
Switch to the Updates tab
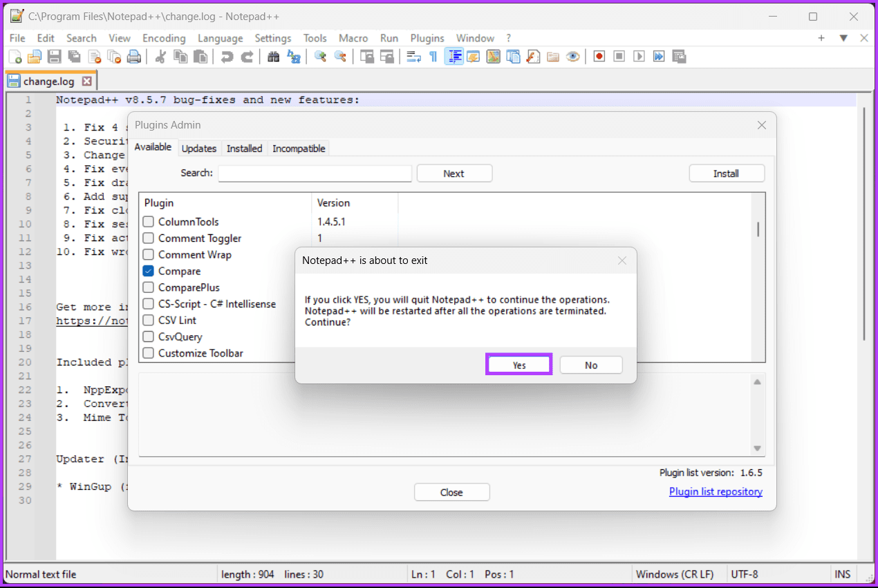coord(199,148)
